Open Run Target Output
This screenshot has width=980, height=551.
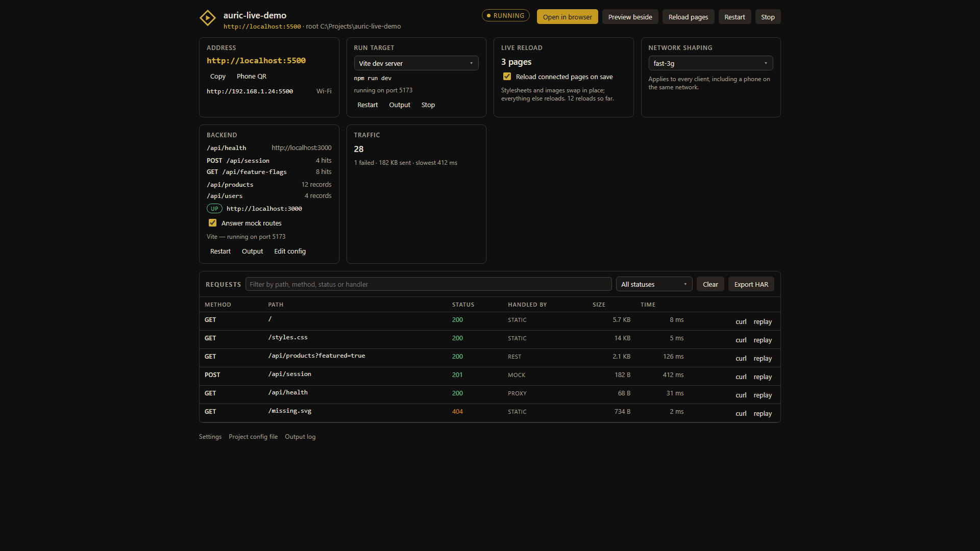(400, 105)
